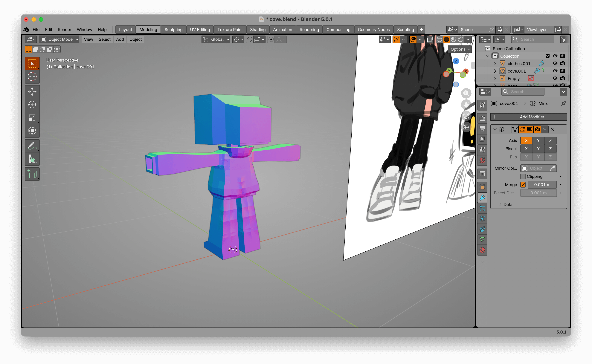Hide clothes.001 with its eye icon
This screenshot has height=364, width=592.
point(555,63)
